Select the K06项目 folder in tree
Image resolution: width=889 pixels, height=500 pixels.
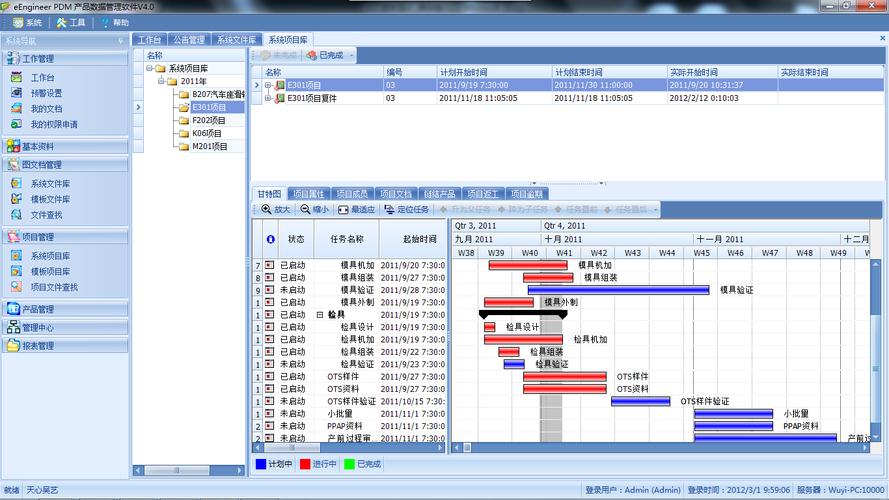(x=207, y=133)
